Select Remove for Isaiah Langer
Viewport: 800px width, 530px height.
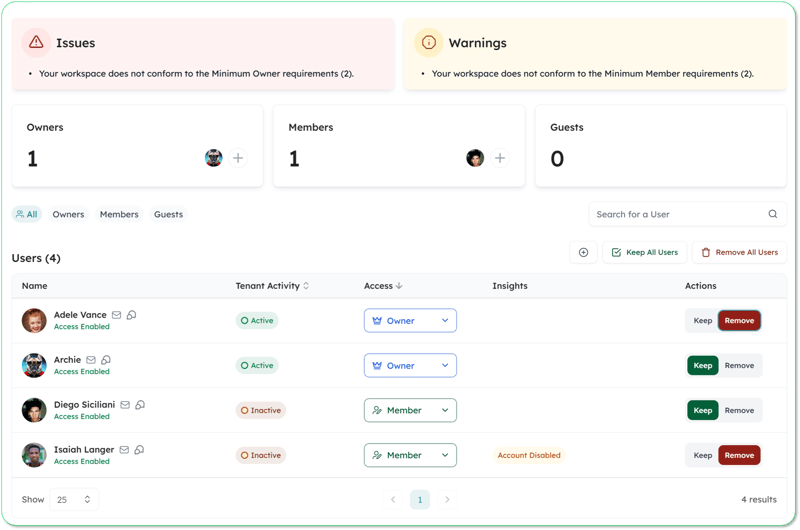(739, 455)
